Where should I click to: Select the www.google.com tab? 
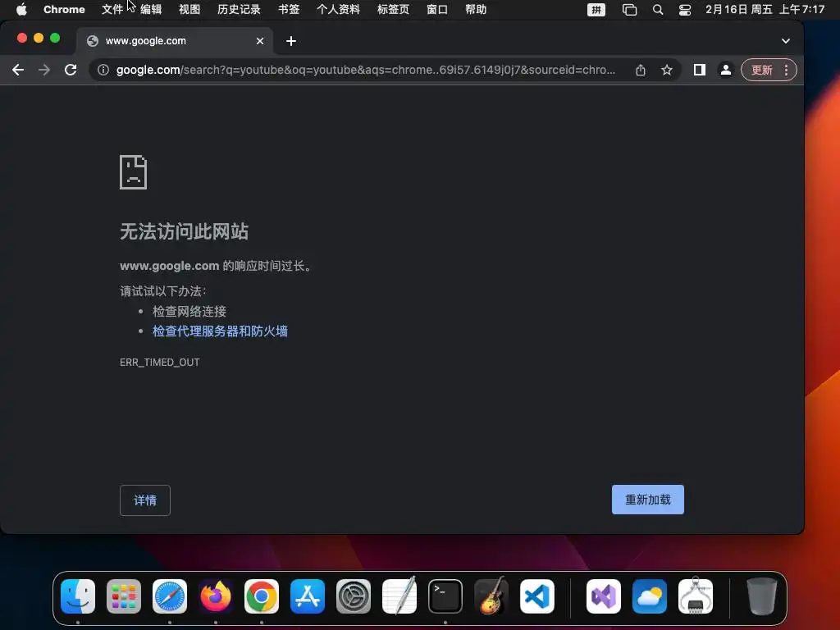click(175, 41)
